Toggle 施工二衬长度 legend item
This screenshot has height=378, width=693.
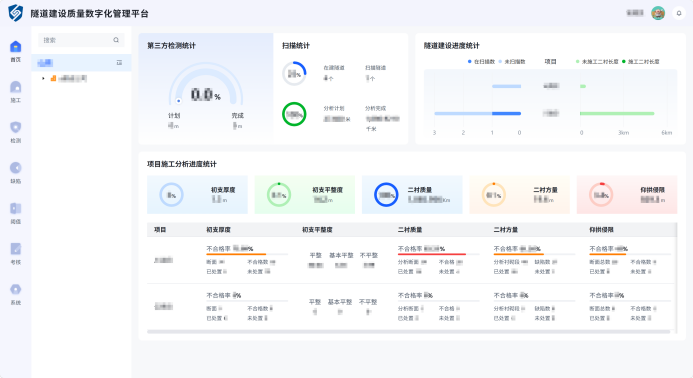click(640, 61)
